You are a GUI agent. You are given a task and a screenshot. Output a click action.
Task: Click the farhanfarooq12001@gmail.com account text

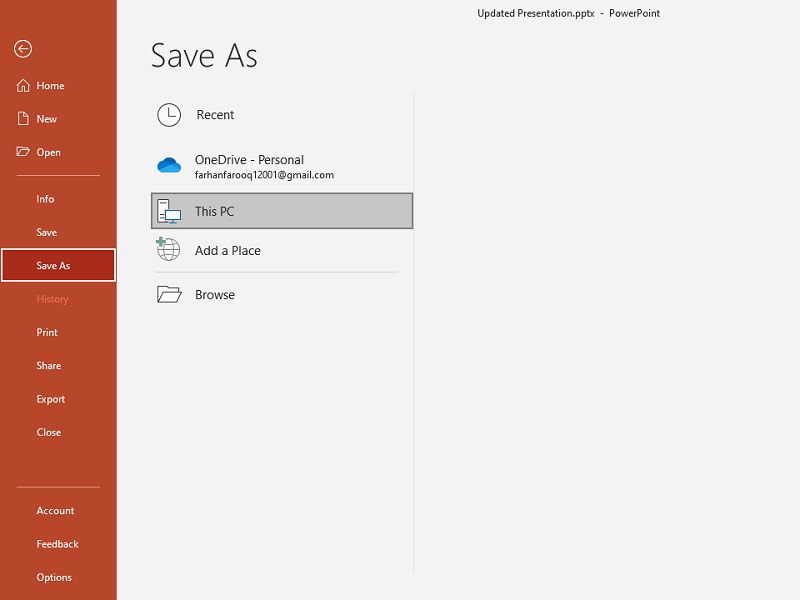(264, 175)
